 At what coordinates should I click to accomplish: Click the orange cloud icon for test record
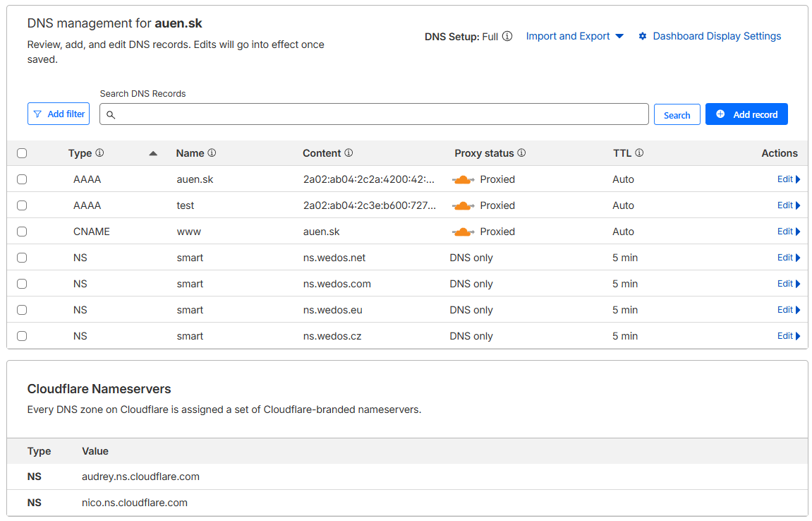463,205
